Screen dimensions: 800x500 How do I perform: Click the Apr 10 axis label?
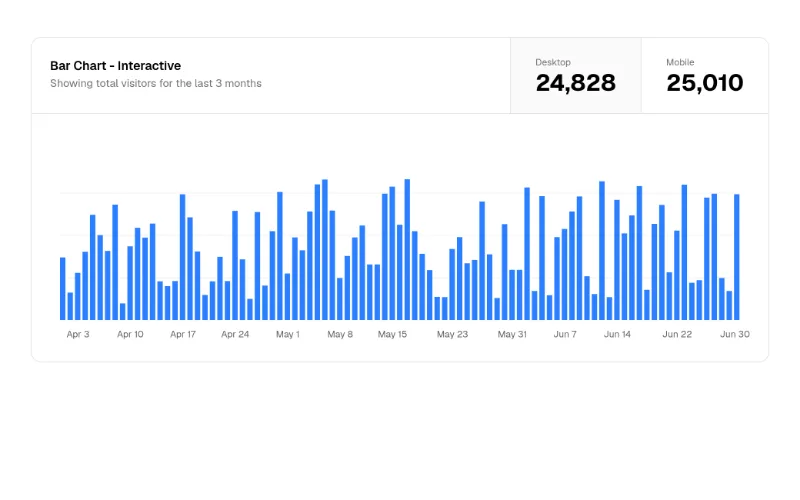[130, 334]
